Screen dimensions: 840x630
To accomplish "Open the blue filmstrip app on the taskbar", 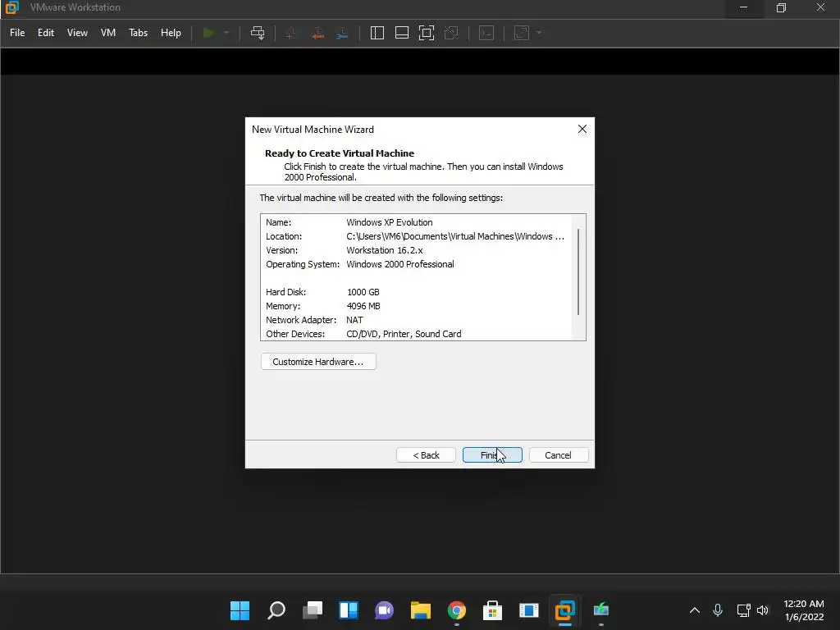I will (529, 609).
